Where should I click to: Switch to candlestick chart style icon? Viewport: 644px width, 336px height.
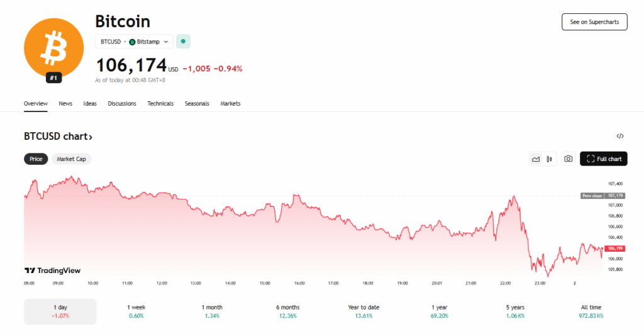(550, 159)
